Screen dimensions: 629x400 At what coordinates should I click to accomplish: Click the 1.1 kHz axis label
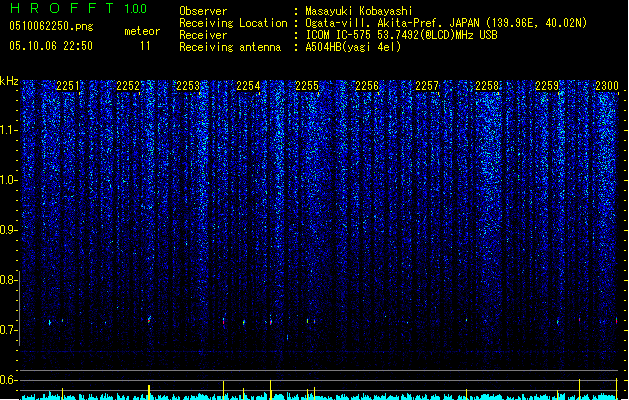[8, 130]
